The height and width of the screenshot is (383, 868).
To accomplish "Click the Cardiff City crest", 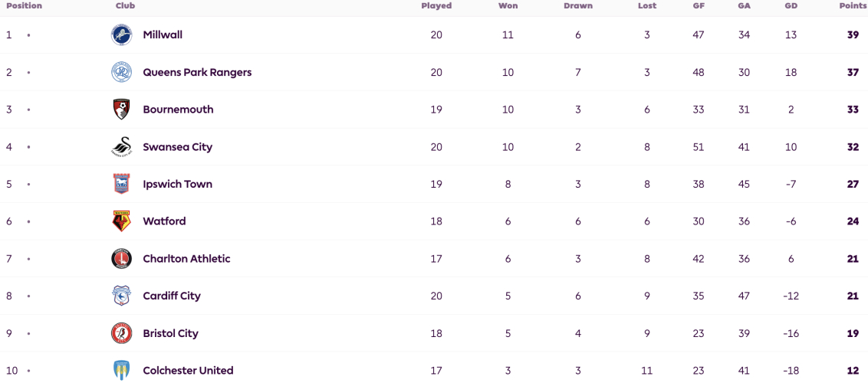I will (121, 296).
